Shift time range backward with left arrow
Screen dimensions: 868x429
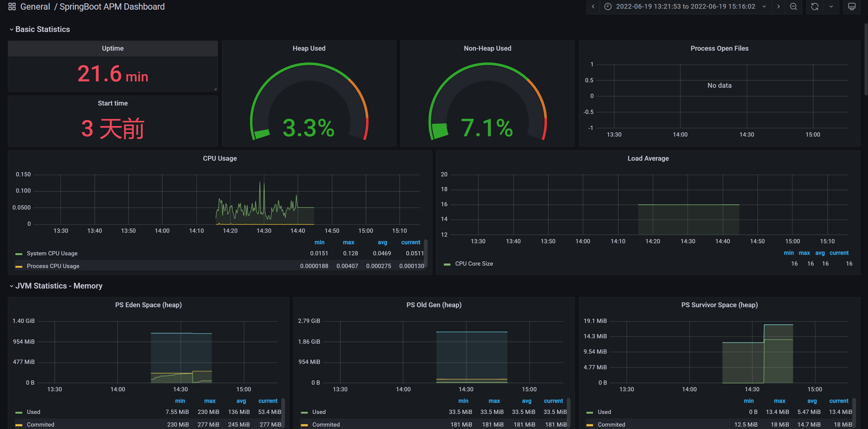(593, 6)
